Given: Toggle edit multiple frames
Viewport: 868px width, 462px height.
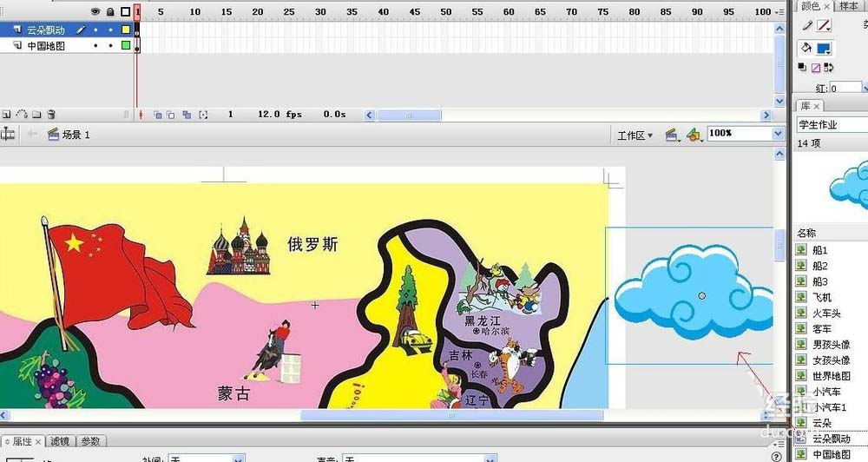Looking at the screenshot, I should [187, 115].
